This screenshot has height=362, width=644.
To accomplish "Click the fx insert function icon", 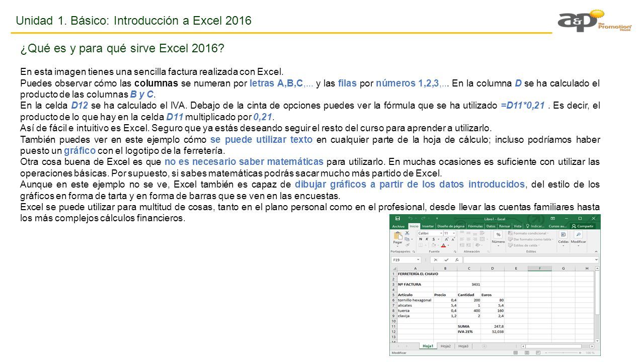I will pos(457,260).
